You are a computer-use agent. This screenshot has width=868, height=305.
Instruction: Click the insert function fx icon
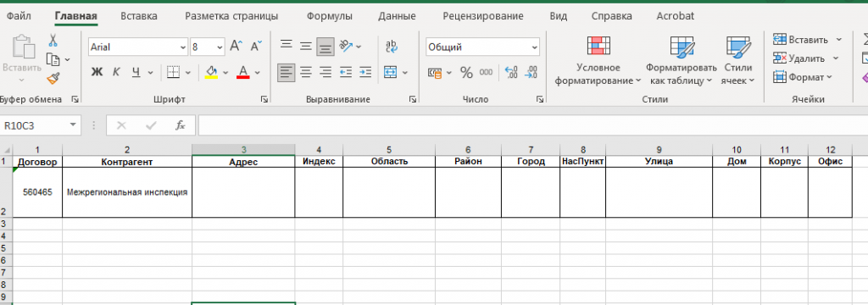click(180, 125)
